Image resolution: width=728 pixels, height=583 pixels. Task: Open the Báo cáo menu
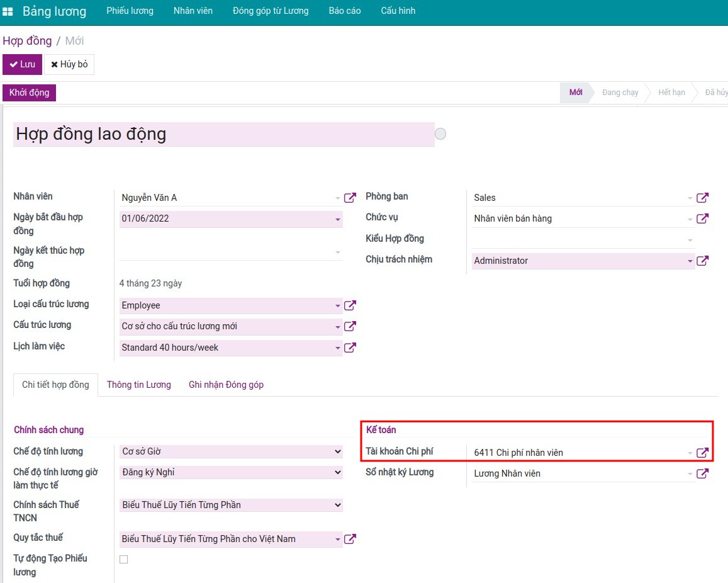pos(345,11)
